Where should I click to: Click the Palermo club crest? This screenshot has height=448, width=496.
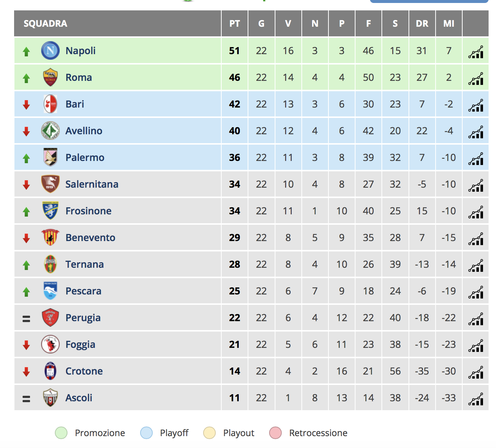tap(50, 158)
